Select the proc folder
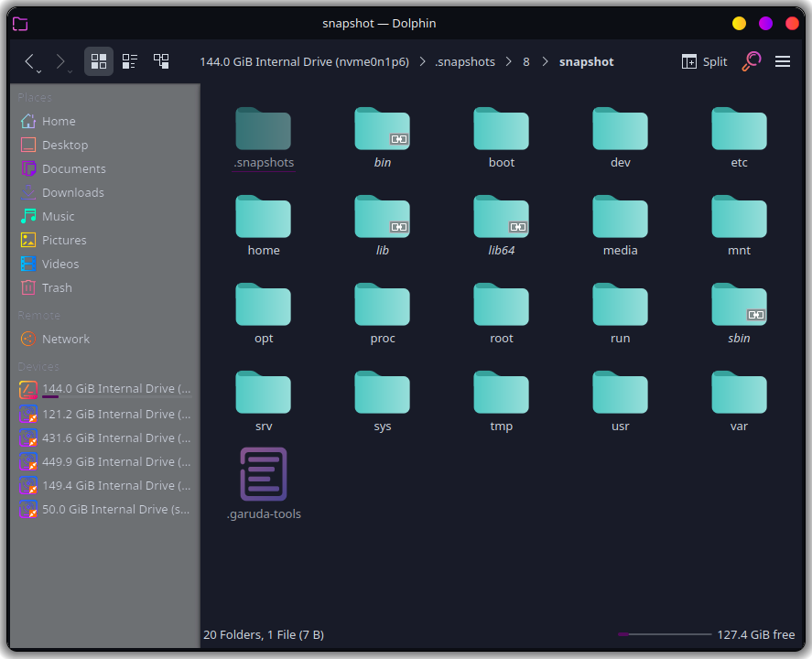812x659 pixels. coord(382,305)
